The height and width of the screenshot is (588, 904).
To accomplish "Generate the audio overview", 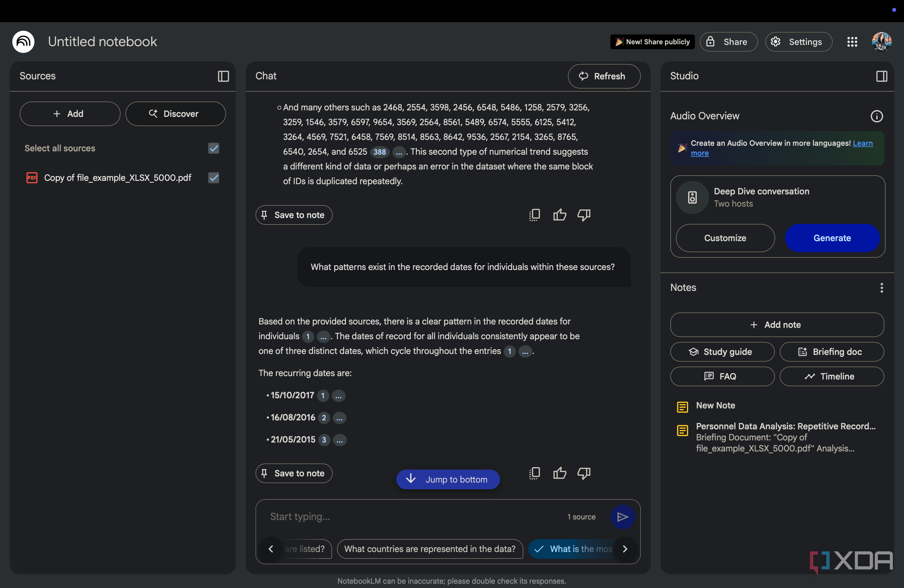I will 832,238.
